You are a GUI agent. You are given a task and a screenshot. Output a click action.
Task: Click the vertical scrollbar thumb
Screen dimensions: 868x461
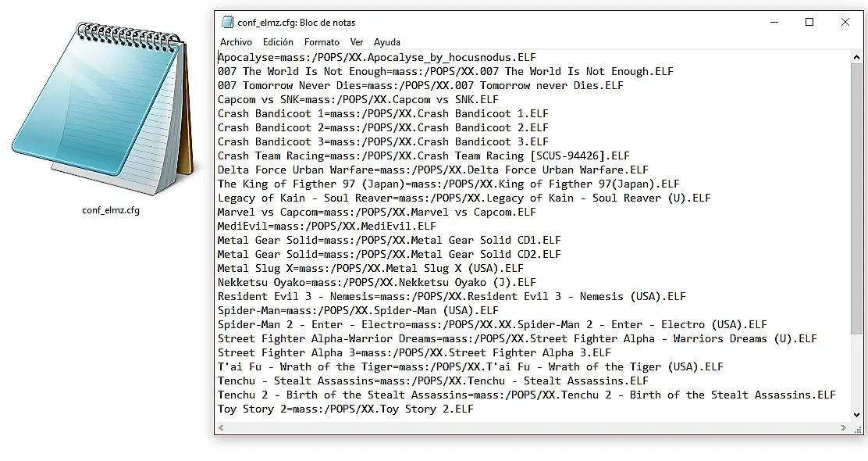tap(856, 198)
